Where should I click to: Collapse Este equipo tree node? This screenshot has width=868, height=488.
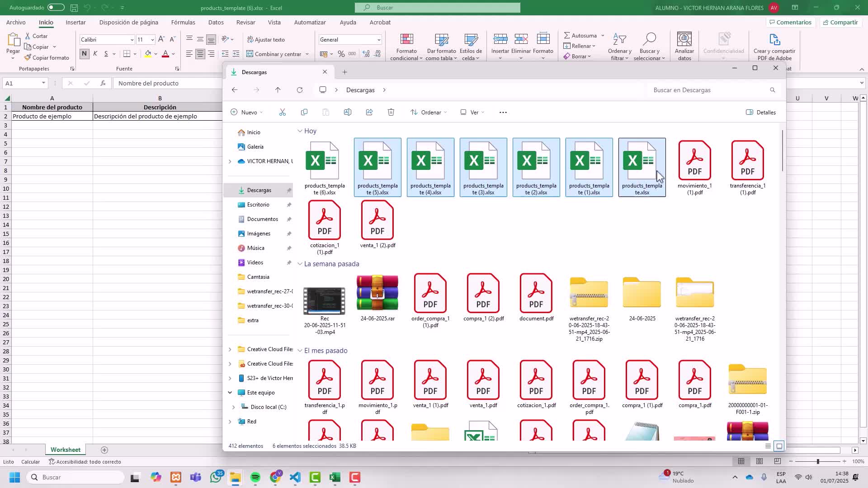tap(230, 393)
